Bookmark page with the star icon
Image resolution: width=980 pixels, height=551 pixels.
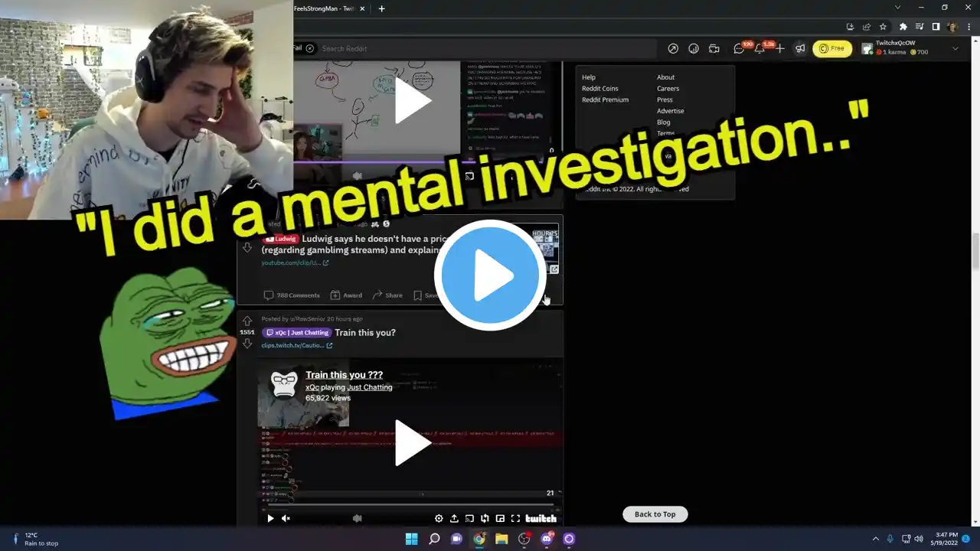(x=883, y=26)
